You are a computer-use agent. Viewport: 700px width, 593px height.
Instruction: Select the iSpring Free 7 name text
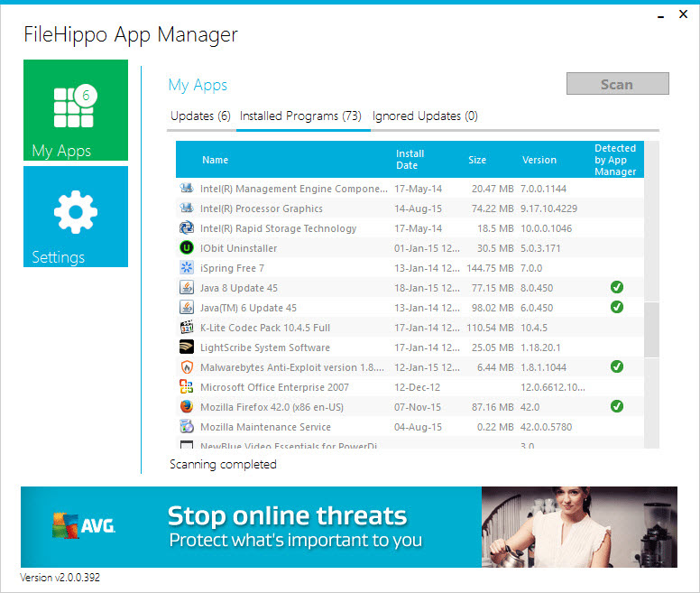pyautogui.click(x=232, y=268)
